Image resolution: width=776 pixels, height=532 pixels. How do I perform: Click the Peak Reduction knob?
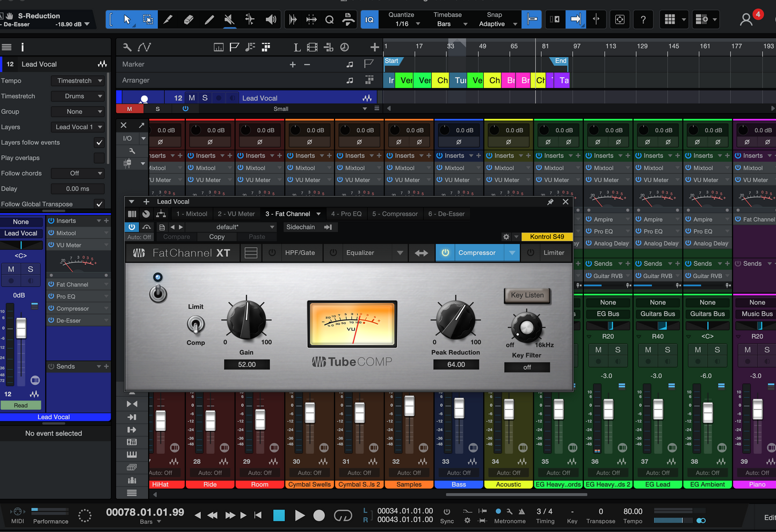455,319
